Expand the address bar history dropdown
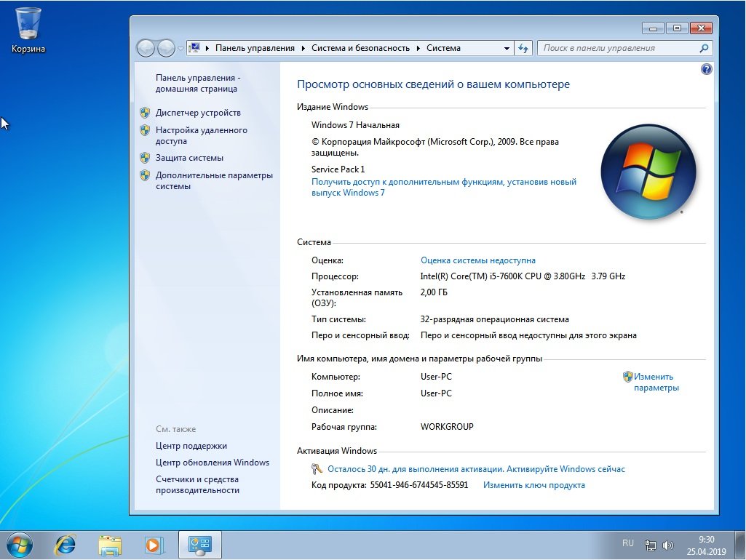746x560 pixels. point(507,49)
